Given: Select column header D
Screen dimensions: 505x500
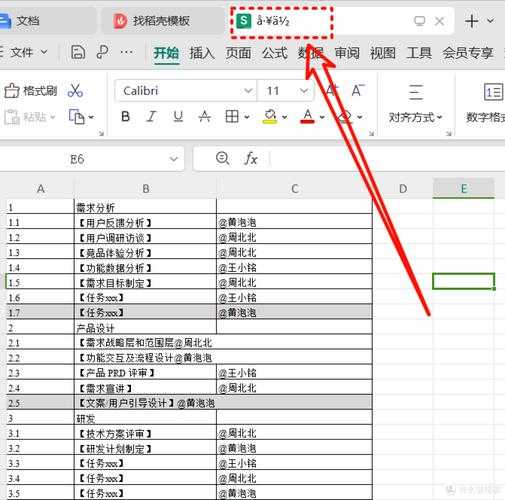Looking at the screenshot, I should coord(403,189).
